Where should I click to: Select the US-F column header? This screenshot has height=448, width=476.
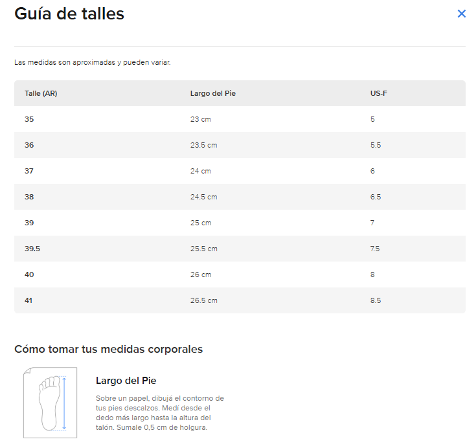[379, 93]
